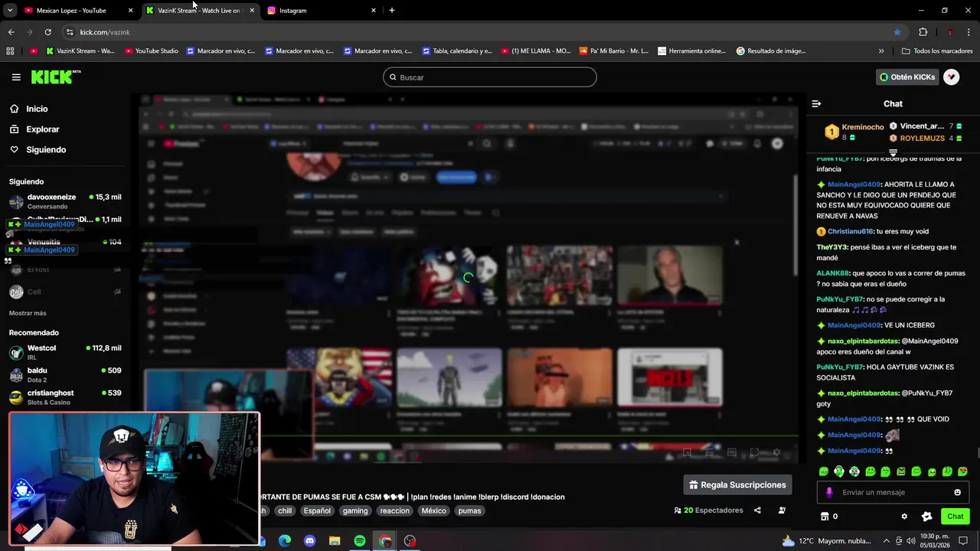Viewport: 980px width, 551px height.
Task: Expand hidden bookmarks chevron
Action: (881, 51)
